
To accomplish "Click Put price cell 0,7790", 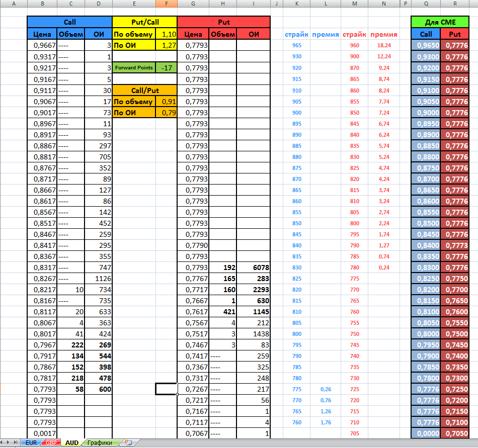I will tap(193, 245).
